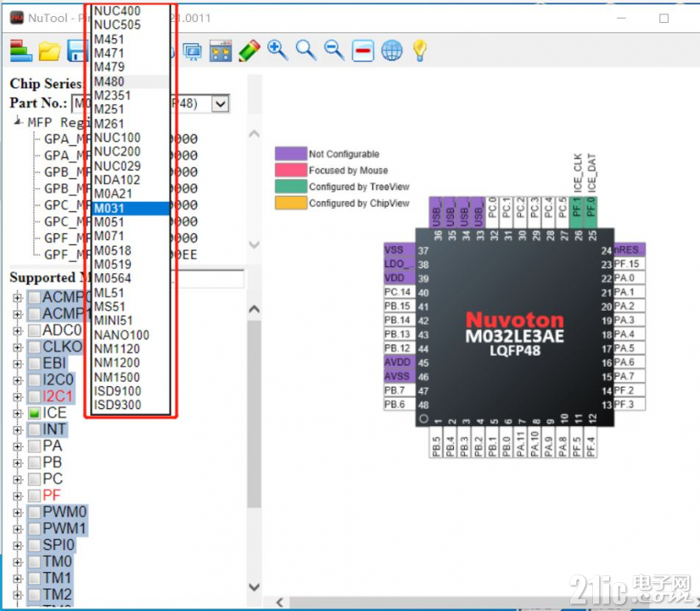This screenshot has width=700, height=611.
Task: Zoom out with the minus magnifier icon
Action: coord(334,50)
